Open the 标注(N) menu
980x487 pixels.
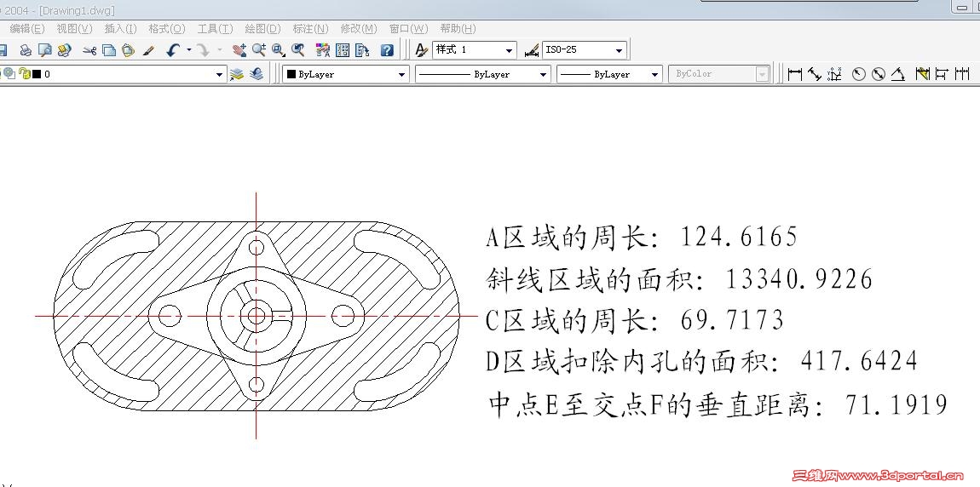[311, 29]
